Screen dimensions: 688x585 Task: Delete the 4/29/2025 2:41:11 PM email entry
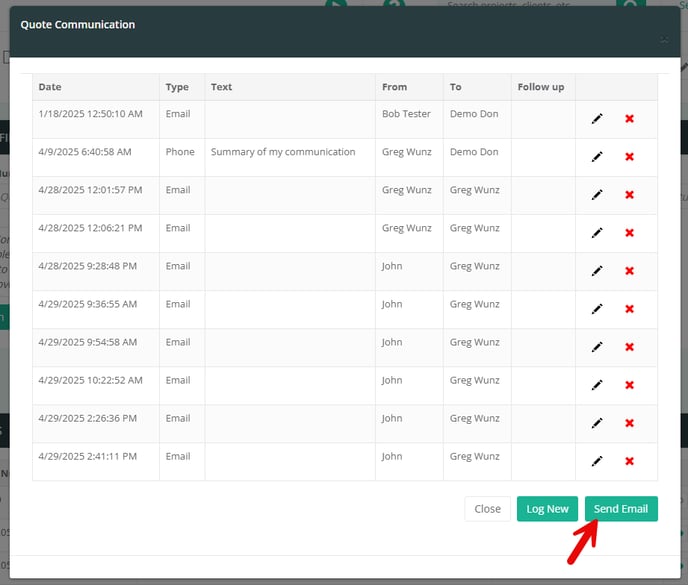pyautogui.click(x=629, y=461)
